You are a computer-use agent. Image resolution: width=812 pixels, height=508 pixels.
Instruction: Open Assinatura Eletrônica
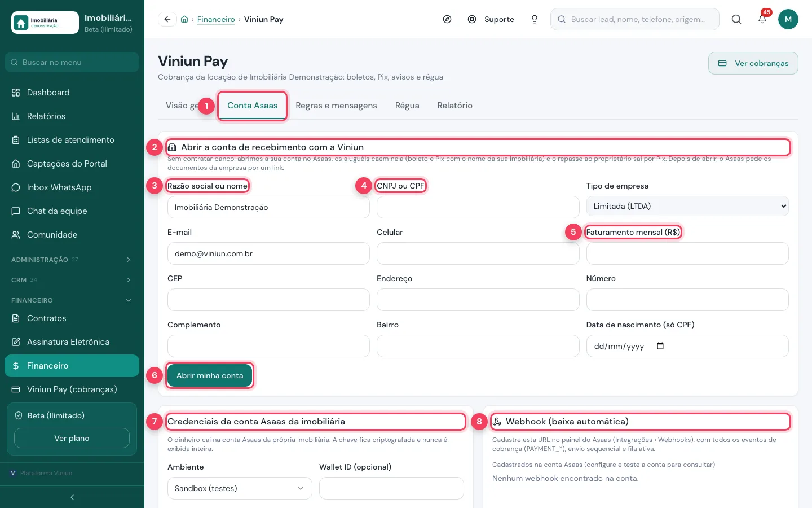click(72, 342)
